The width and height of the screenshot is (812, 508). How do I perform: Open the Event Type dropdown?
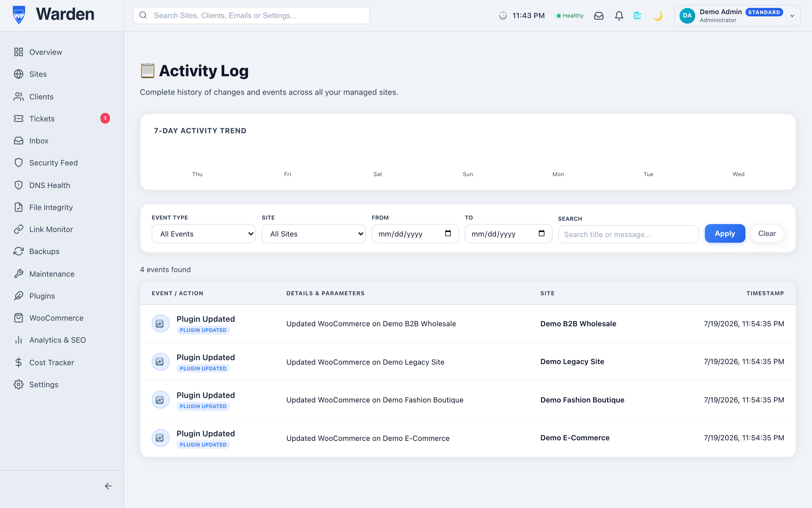(x=204, y=234)
